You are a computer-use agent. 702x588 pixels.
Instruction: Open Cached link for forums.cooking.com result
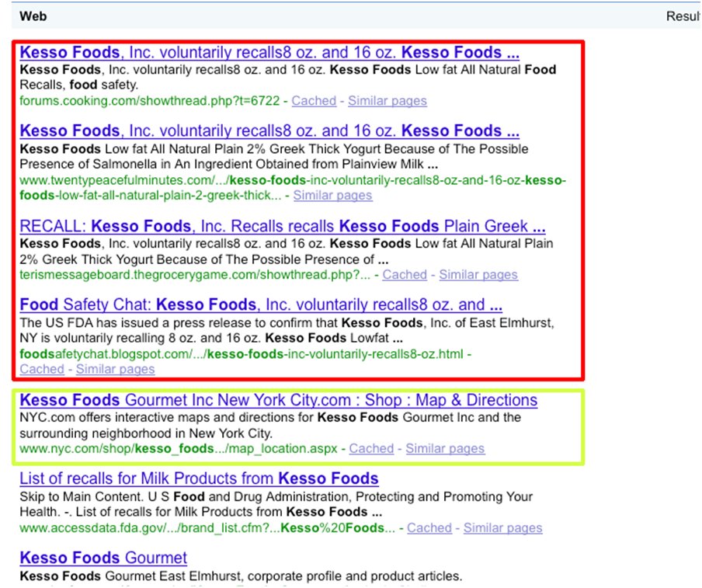pos(314,101)
